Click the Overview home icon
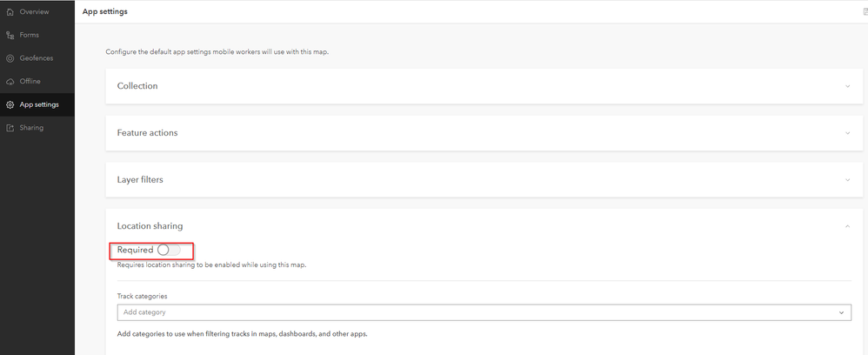Image resolution: width=868 pixels, height=355 pixels. coord(10,12)
